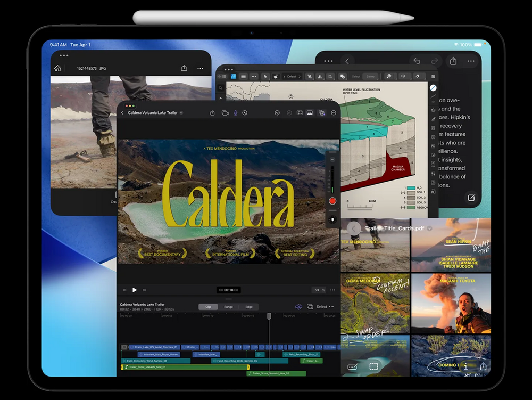532x400 pixels.
Task: Click the stroke color swatch circle
Action: point(433,88)
